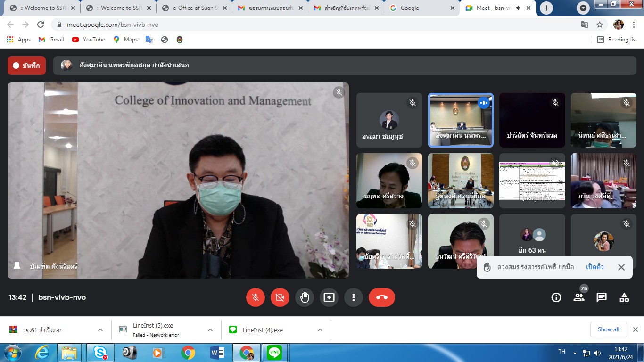Viewport: 644px width, 362px height.
Task: Click the Show all downloads button
Action: [x=608, y=329]
